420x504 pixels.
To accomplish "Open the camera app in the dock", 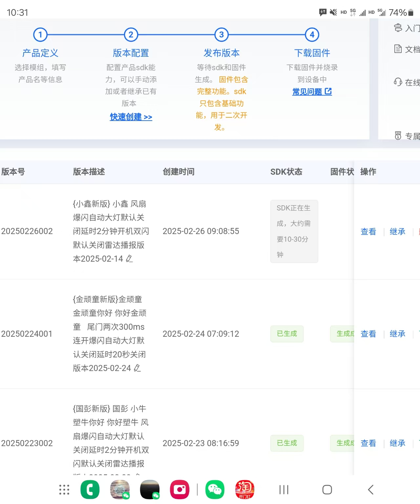I will tap(179, 490).
